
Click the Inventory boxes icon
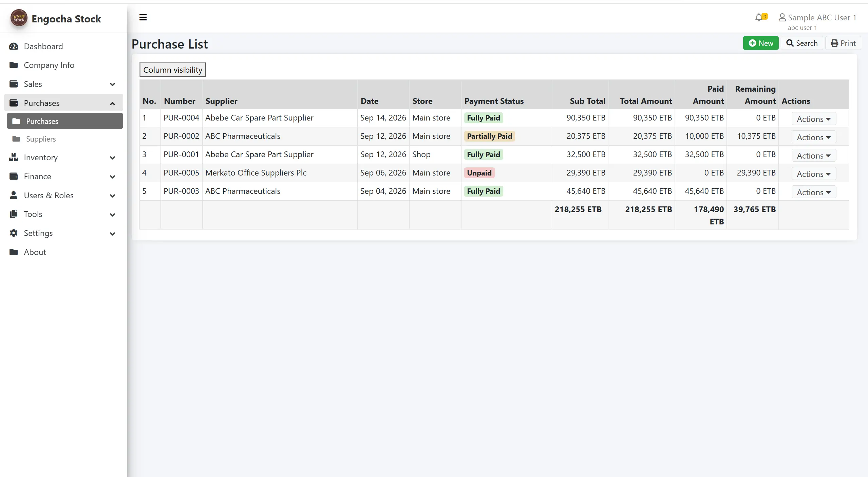tap(14, 157)
